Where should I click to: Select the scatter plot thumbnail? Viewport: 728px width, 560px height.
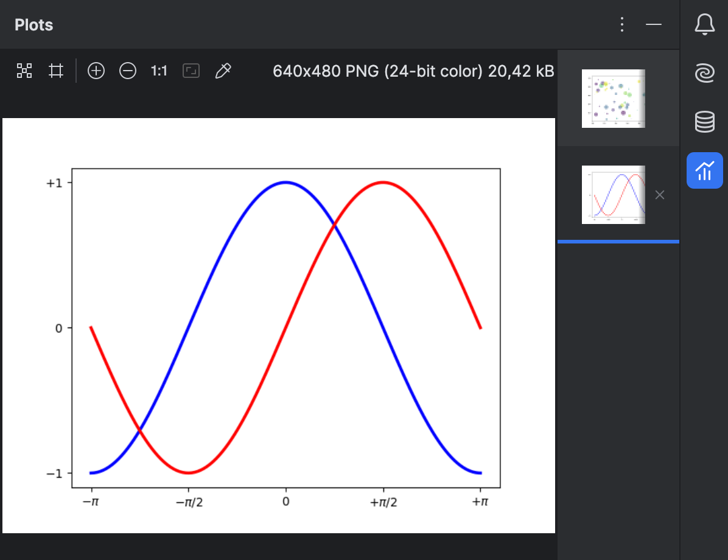pos(614,99)
